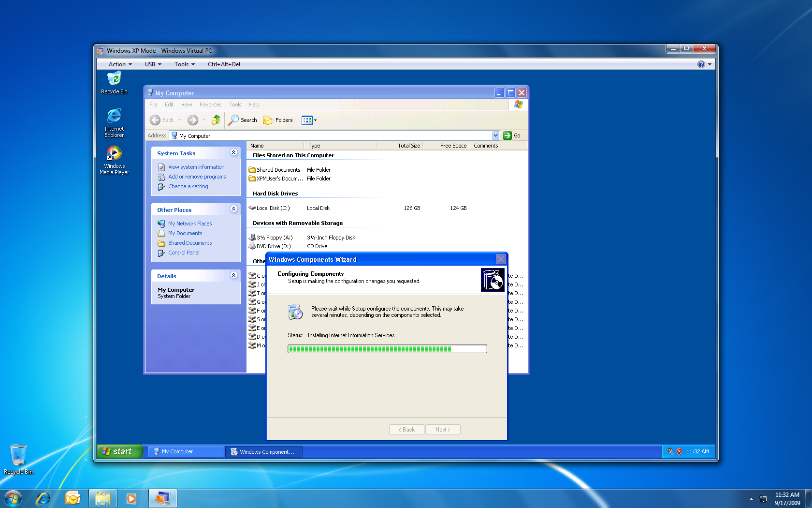Collapse the Other Places panel
Image resolution: width=812 pixels, height=508 pixels.
(234, 209)
